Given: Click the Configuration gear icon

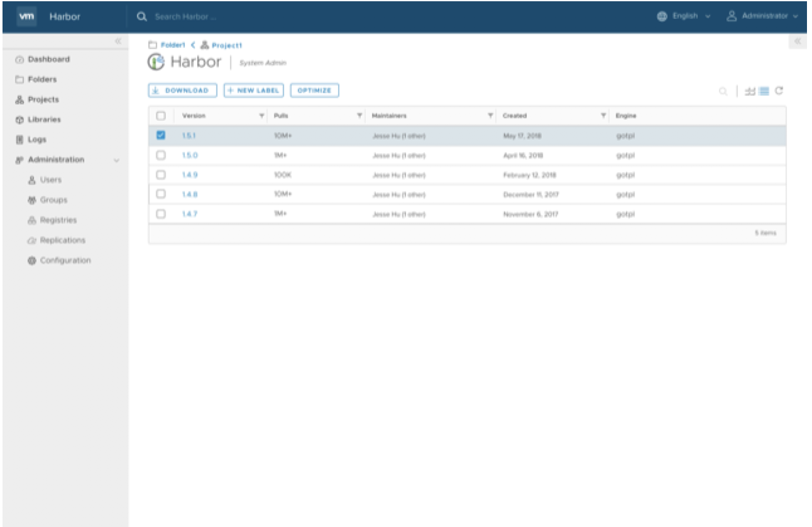Looking at the screenshot, I should click(32, 261).
